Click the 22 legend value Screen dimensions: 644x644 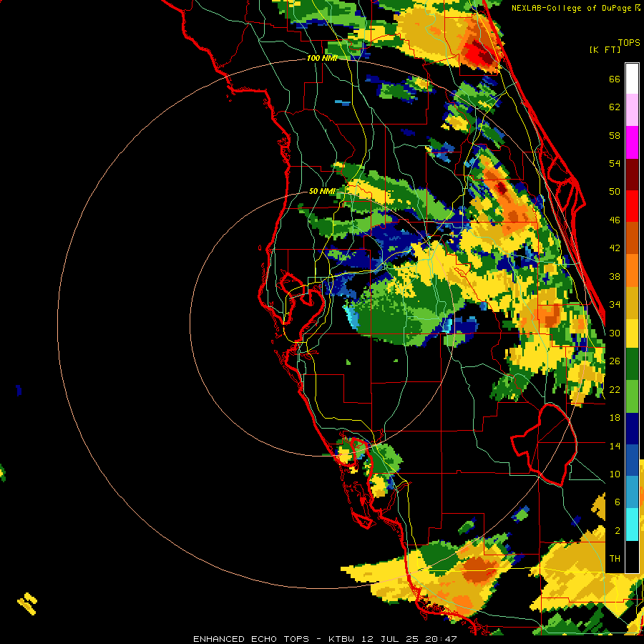pos(615,390)
